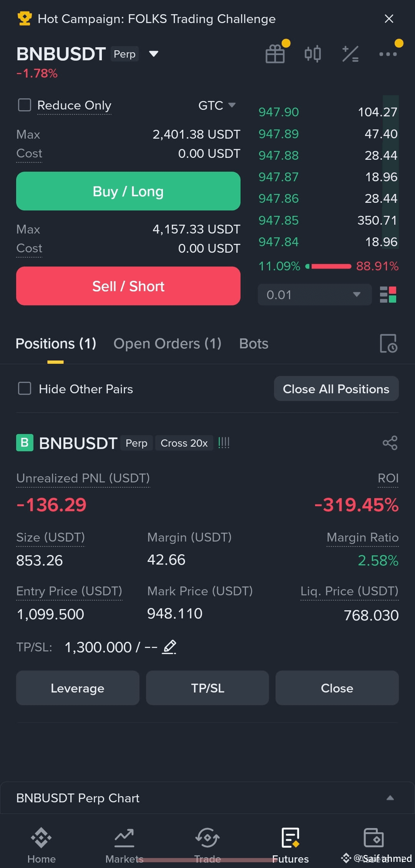Open the calculator plus-minus icon
The height and width of the screenshot is (868, 415).
(x=350, y=54)
